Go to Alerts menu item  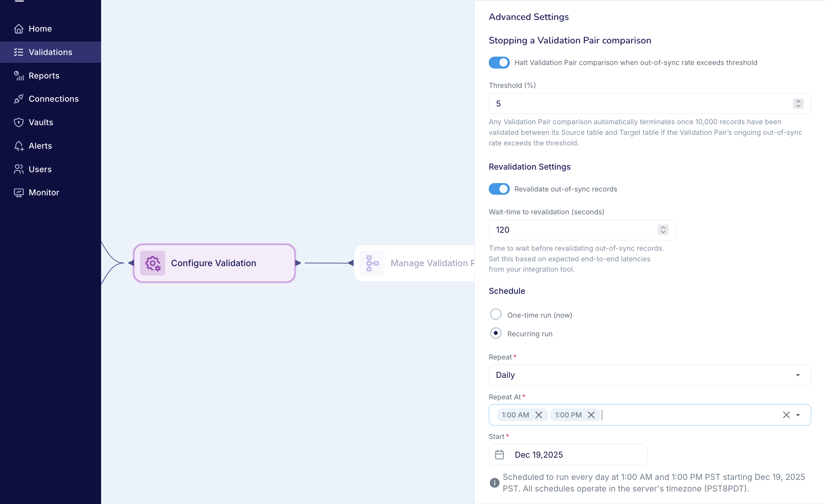[x=40, y=146]
